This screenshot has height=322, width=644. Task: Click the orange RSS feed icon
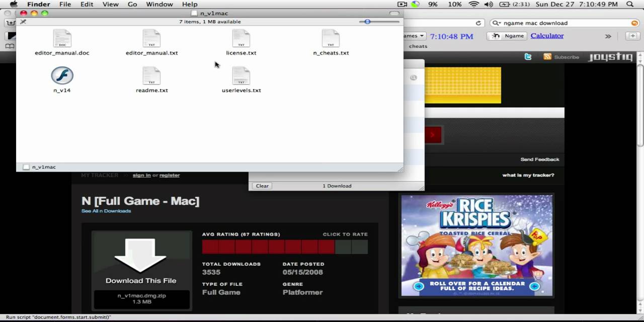pyautogui.click(x=547, y=57)
